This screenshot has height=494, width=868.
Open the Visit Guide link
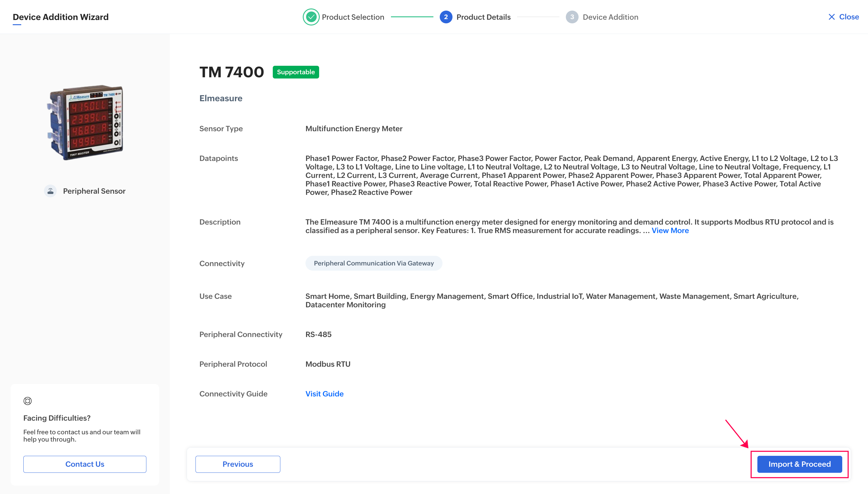[x=324, y=394]
